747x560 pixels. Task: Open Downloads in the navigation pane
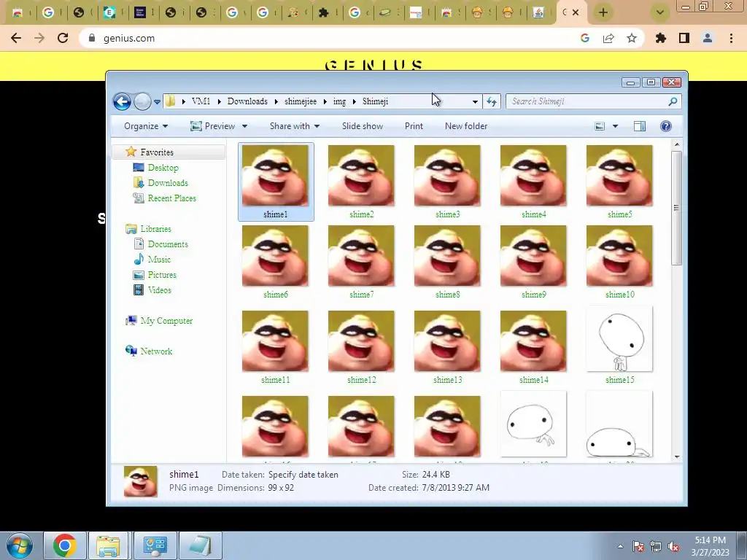tap(168, 183)
